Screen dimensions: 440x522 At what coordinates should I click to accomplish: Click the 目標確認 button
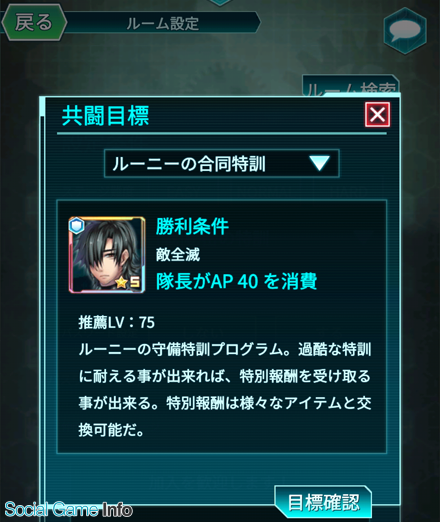click(x=323, y=503)
